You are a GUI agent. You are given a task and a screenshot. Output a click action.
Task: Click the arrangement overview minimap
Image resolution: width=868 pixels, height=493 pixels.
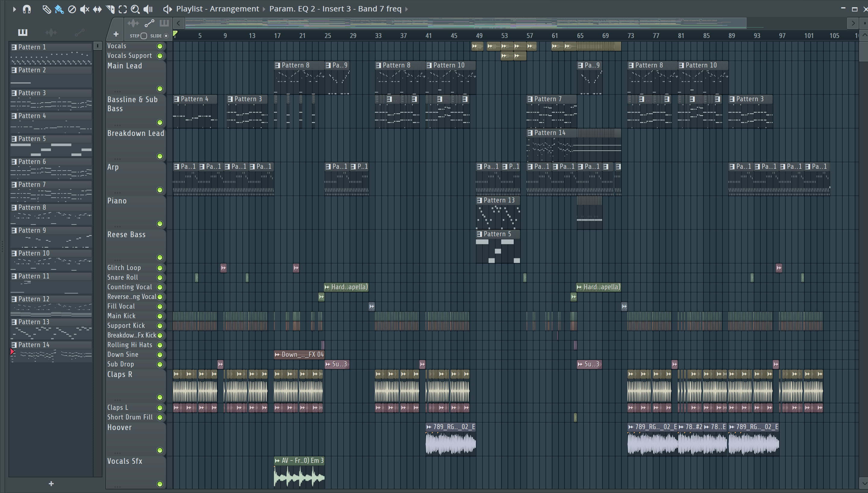[465, 24]
